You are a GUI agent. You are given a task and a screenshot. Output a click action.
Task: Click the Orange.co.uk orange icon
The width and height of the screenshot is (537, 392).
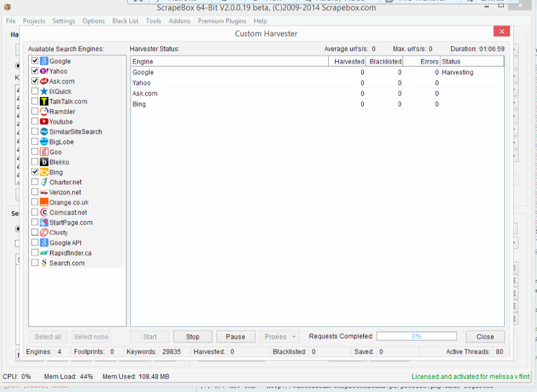pos(44,202)
